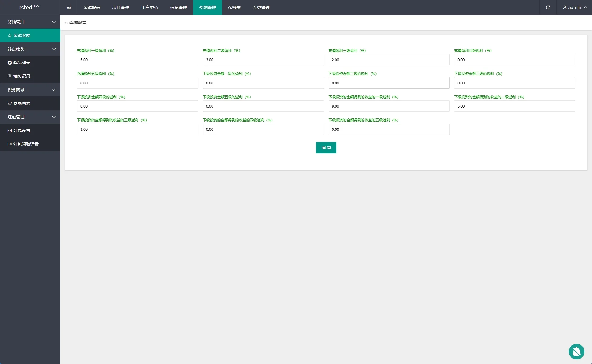Select 系统奖励 with its star icon

point(10,36)
